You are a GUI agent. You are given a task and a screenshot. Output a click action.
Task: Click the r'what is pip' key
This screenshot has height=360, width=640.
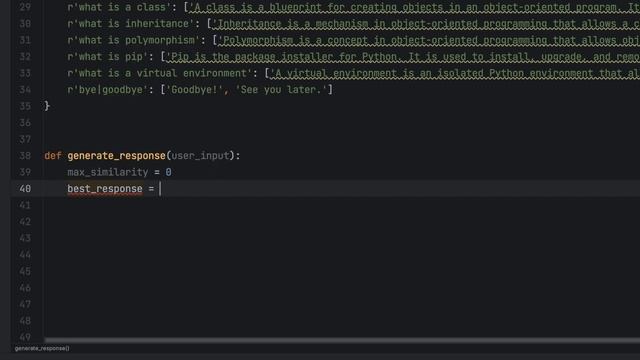[108, 57]
